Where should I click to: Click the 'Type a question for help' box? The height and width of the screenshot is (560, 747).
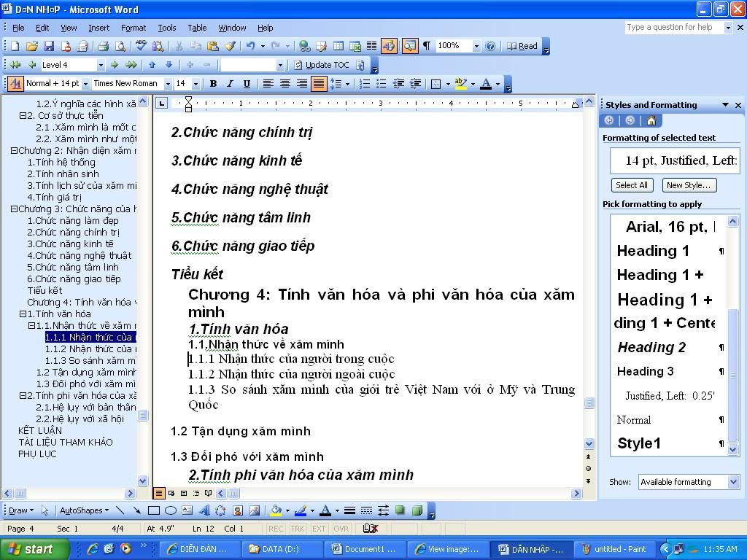673,27
